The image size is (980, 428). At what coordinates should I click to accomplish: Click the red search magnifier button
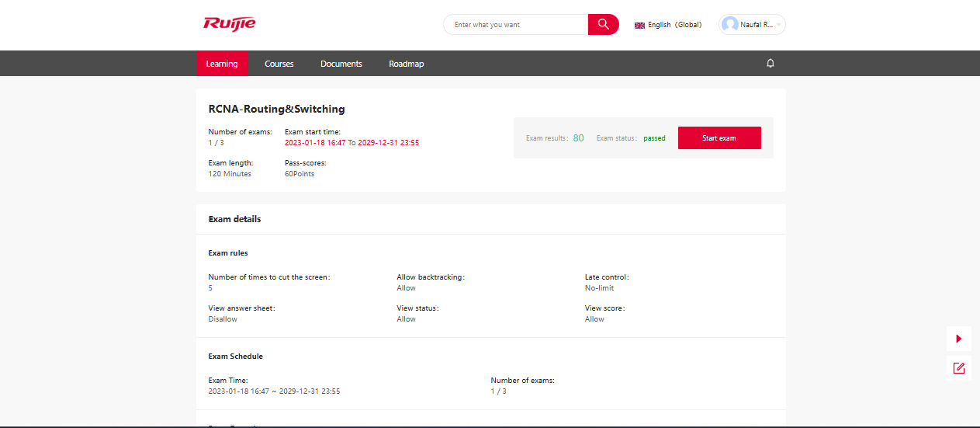click(604, 25)
